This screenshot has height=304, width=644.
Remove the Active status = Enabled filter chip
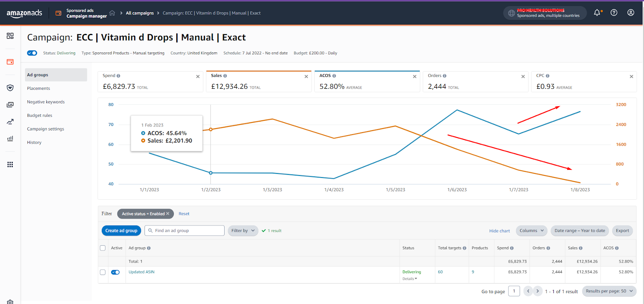(x=168, y=214)
